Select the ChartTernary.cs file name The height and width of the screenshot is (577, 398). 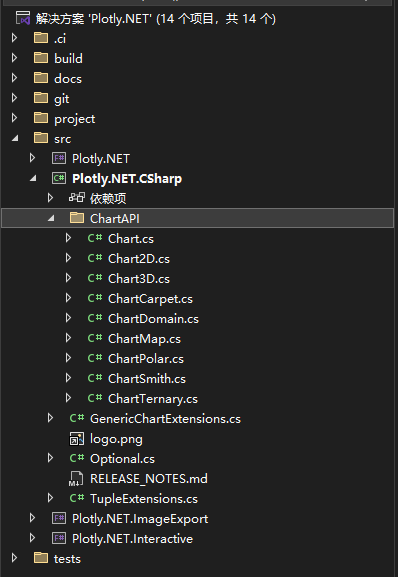(x=153, y=399)
